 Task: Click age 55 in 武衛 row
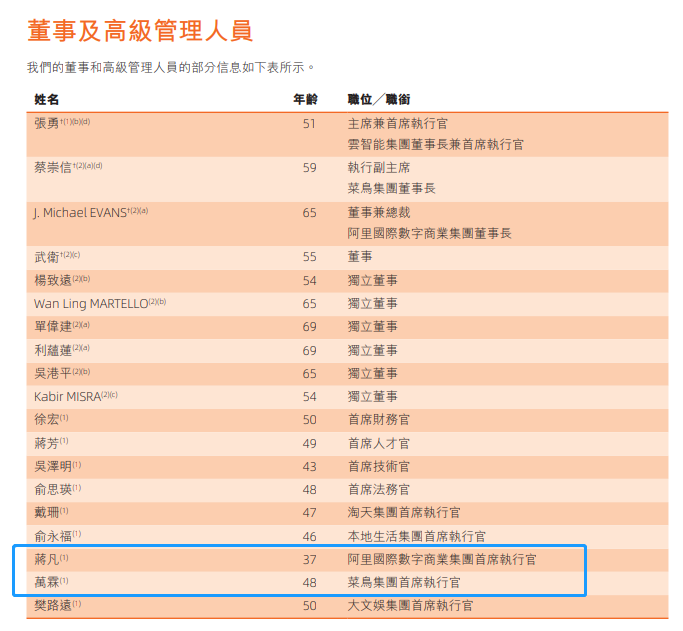(x=309, y=257)
